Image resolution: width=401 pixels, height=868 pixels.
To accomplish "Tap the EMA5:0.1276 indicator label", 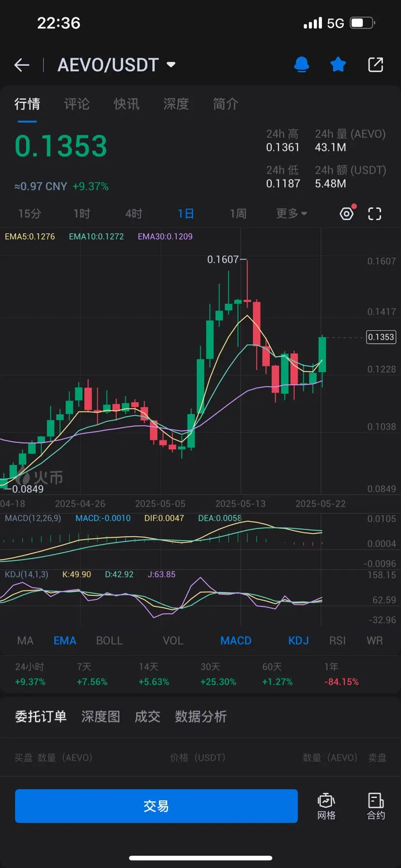I will pos(30,236).
